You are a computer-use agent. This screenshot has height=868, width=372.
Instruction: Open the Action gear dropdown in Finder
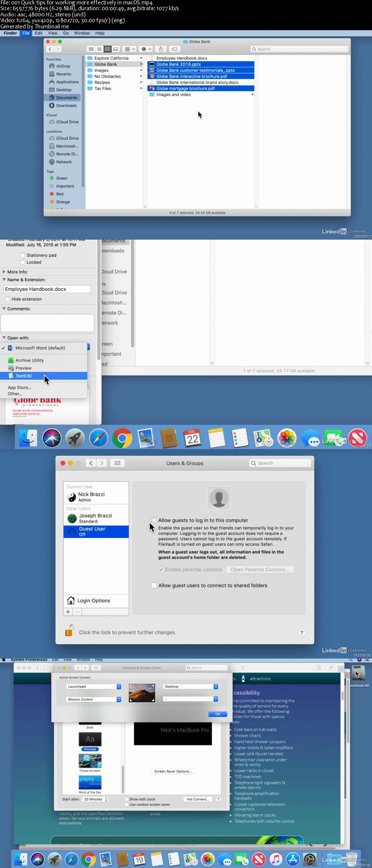coord(146,49)
